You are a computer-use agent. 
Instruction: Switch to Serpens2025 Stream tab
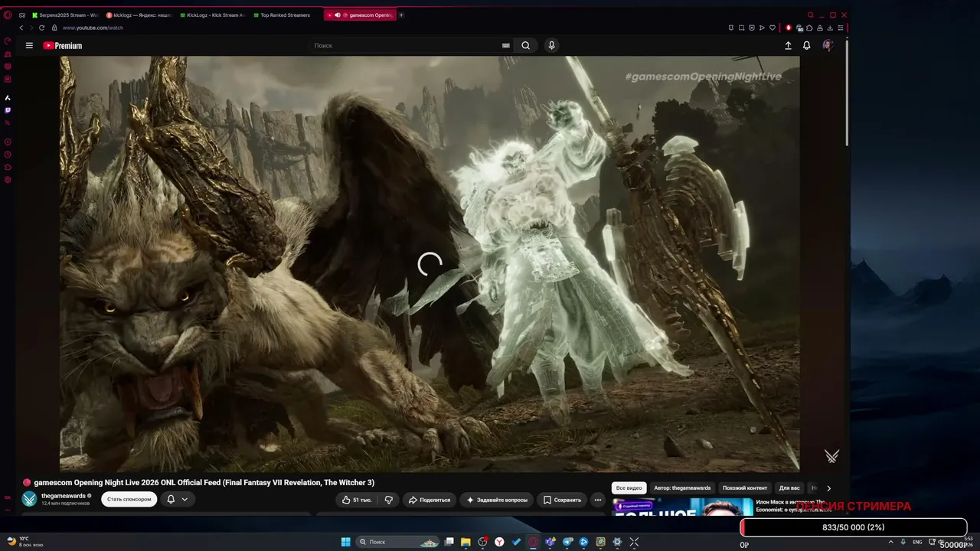tap(64, 15)
